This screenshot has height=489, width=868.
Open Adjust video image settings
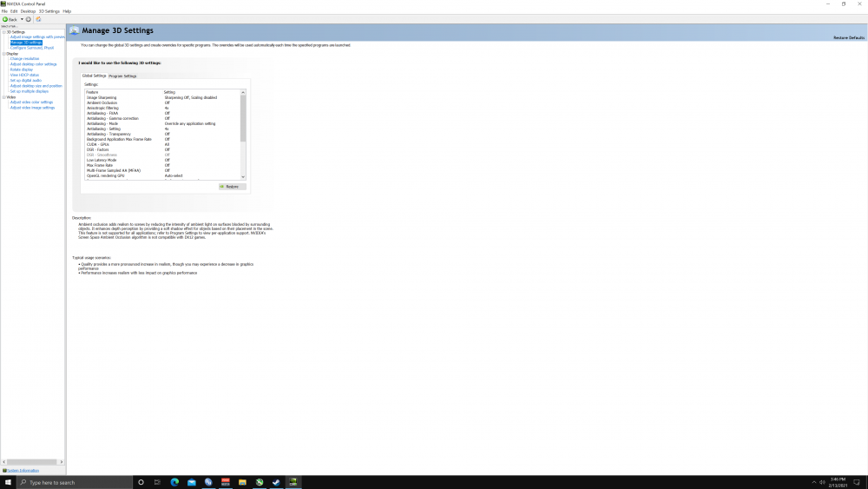point(32,108)
